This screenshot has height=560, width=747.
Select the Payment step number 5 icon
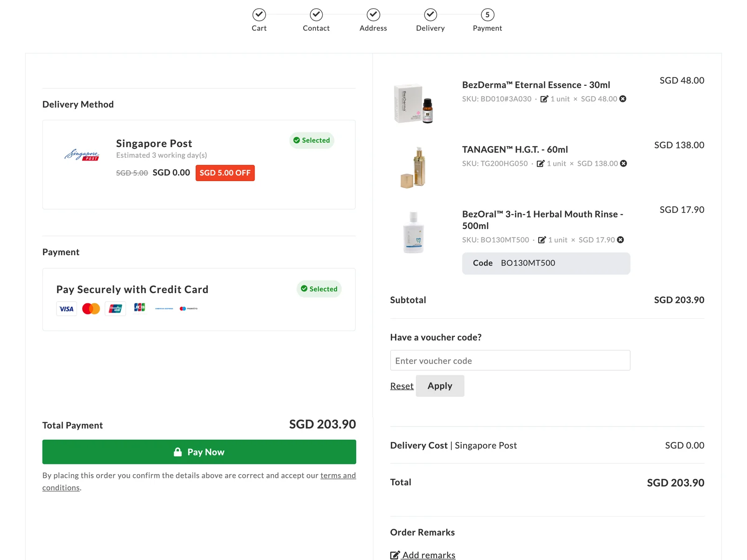[487, 14]
